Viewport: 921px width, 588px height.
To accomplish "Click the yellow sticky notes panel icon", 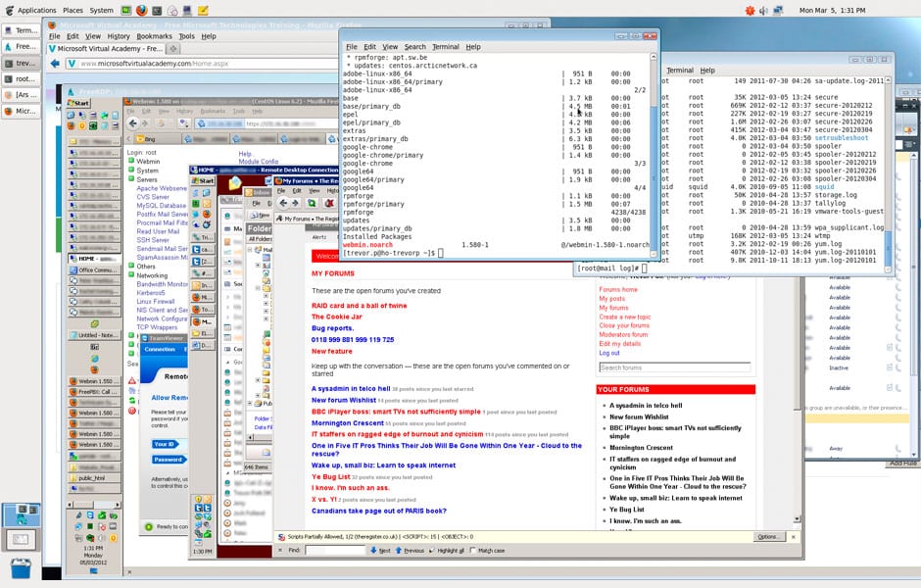I will (x=203, y=10).
